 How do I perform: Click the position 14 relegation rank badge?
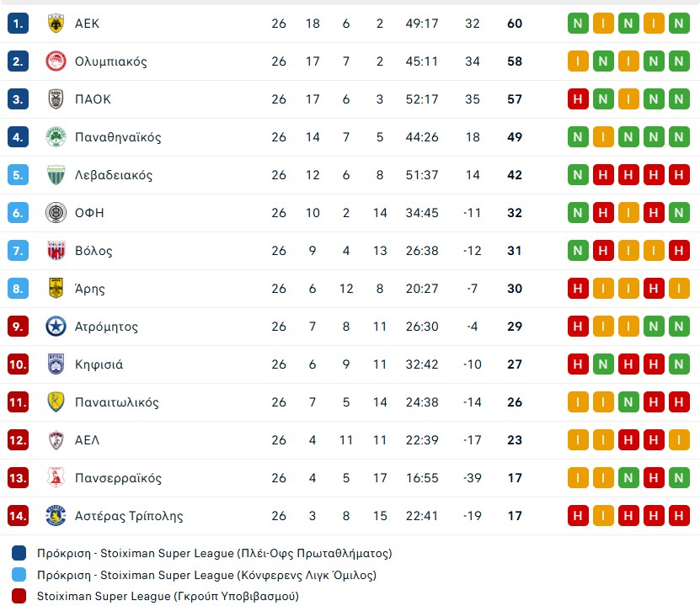click(19, 516)
